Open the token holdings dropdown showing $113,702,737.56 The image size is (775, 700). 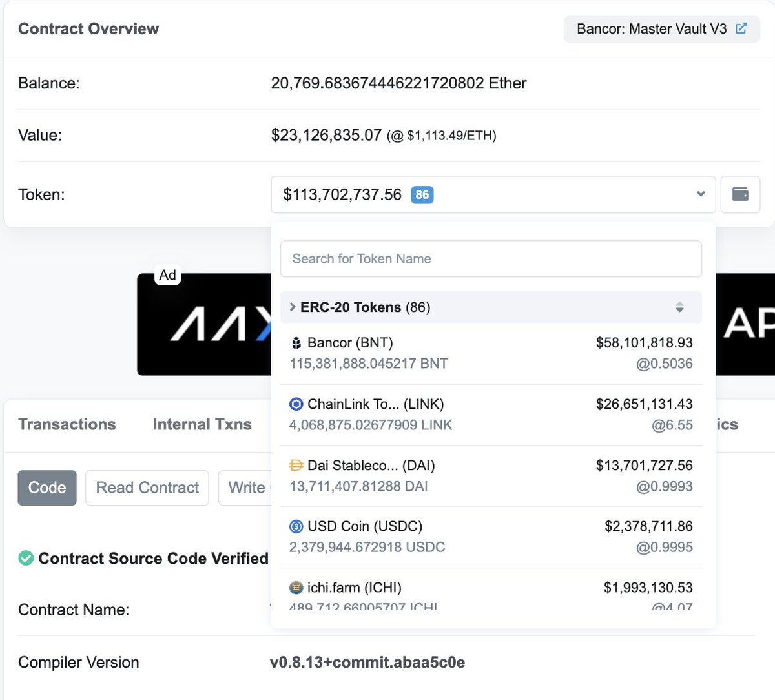tap(493, 194)
